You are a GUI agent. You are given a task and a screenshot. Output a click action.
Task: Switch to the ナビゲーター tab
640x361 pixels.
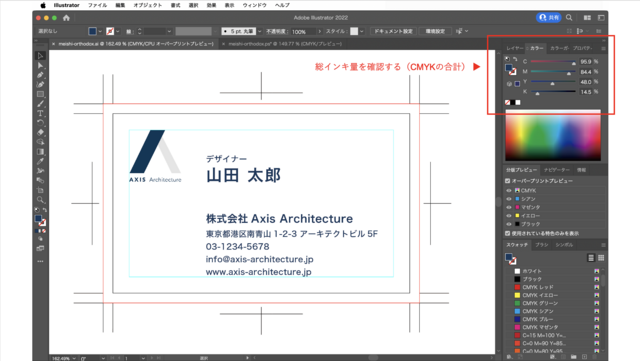point(557,170)
